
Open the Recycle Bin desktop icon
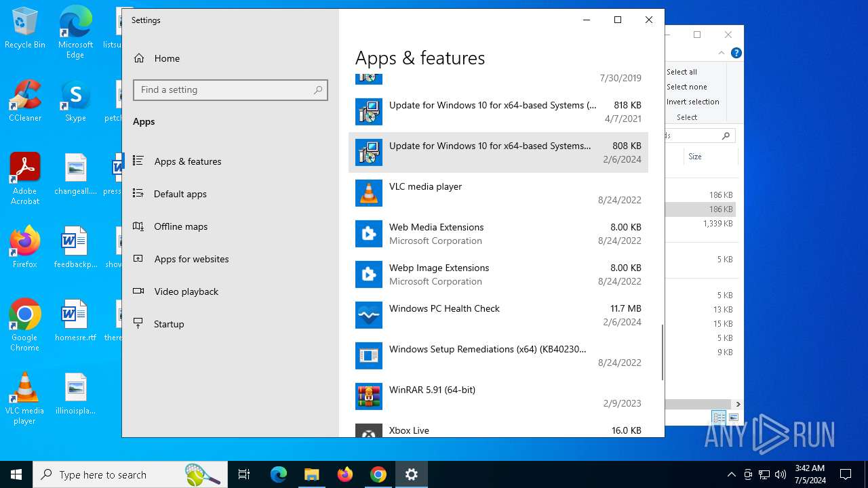[25, 28]
